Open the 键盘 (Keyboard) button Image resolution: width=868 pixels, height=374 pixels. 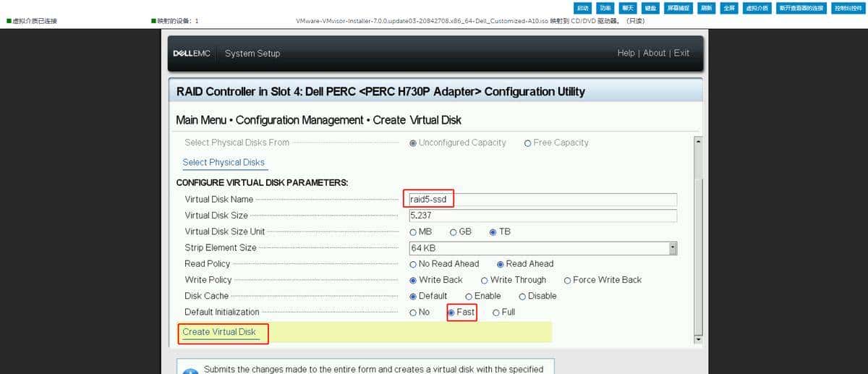(651, 8)
